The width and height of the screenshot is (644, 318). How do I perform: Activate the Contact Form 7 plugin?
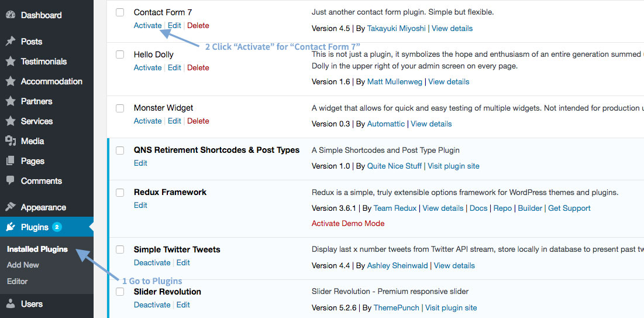tap(148, 26)
